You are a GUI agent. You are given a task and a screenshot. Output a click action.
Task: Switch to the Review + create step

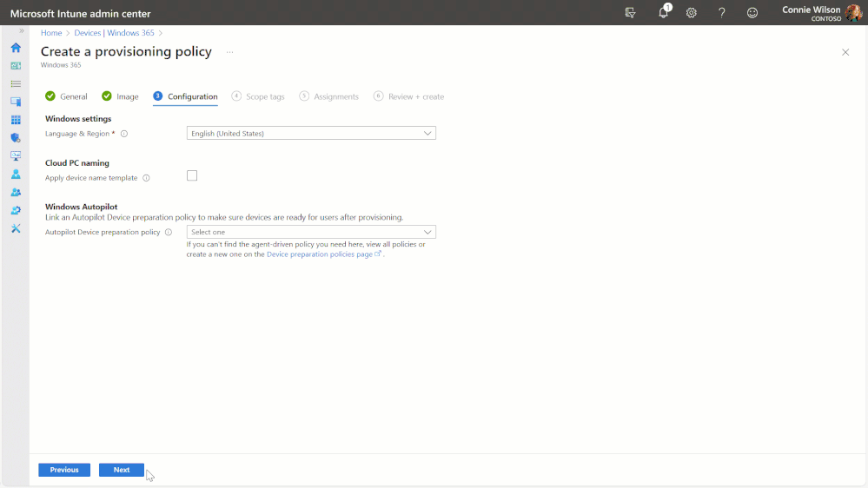(408, 96)
